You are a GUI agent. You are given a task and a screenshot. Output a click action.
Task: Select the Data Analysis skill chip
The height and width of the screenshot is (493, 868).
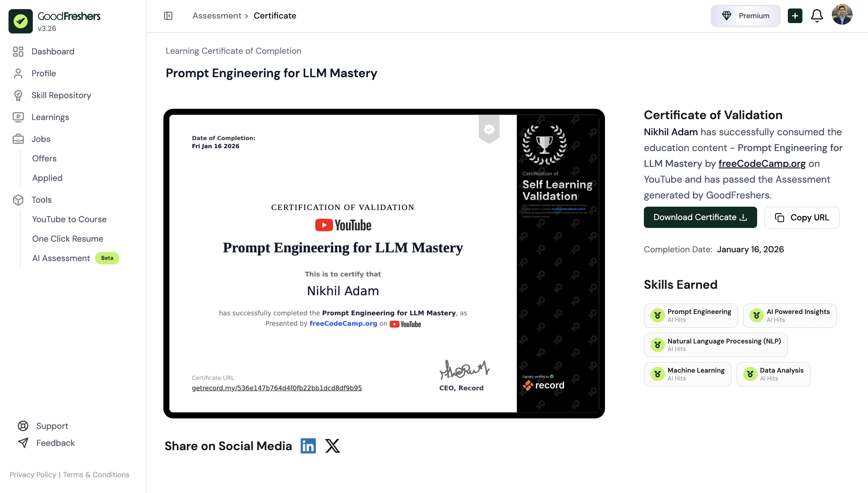coord(773,374)
